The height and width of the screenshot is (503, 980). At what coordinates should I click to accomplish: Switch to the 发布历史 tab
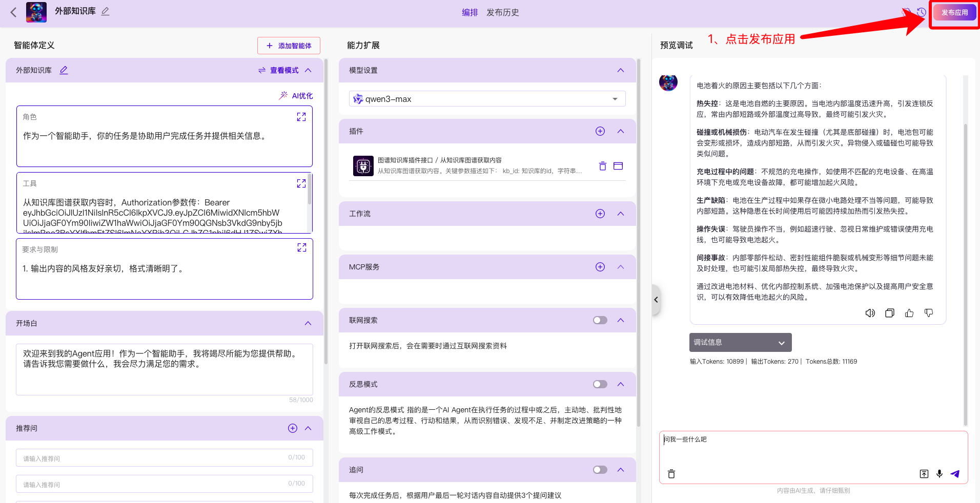point(502,12)
